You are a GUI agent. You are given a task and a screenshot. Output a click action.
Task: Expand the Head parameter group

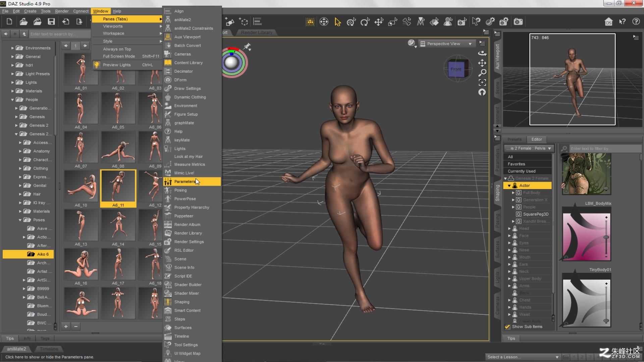509,229
